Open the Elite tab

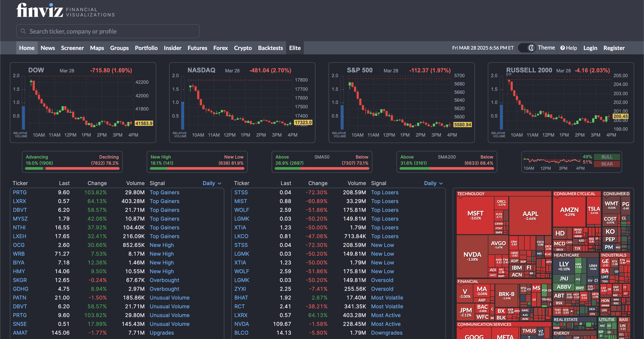click(295, 48)
